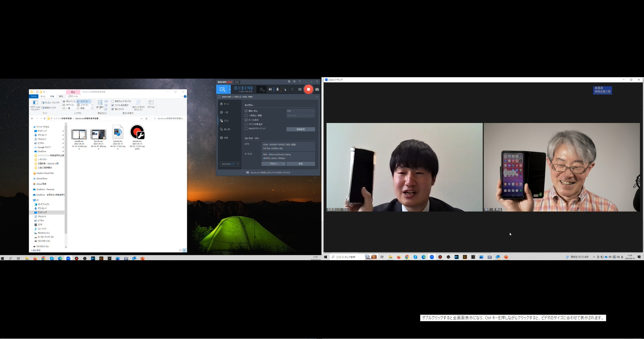Take a screenshot with Bandicam's camera icon

pos(317,89)
